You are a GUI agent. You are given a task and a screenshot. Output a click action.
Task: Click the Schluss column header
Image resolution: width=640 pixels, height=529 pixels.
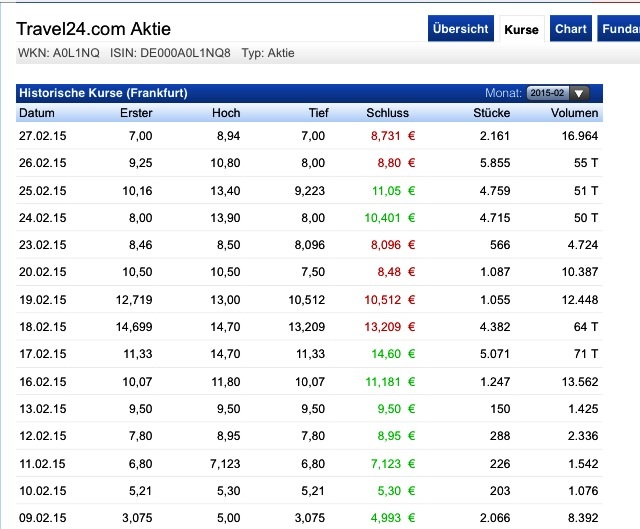[387, 113]
